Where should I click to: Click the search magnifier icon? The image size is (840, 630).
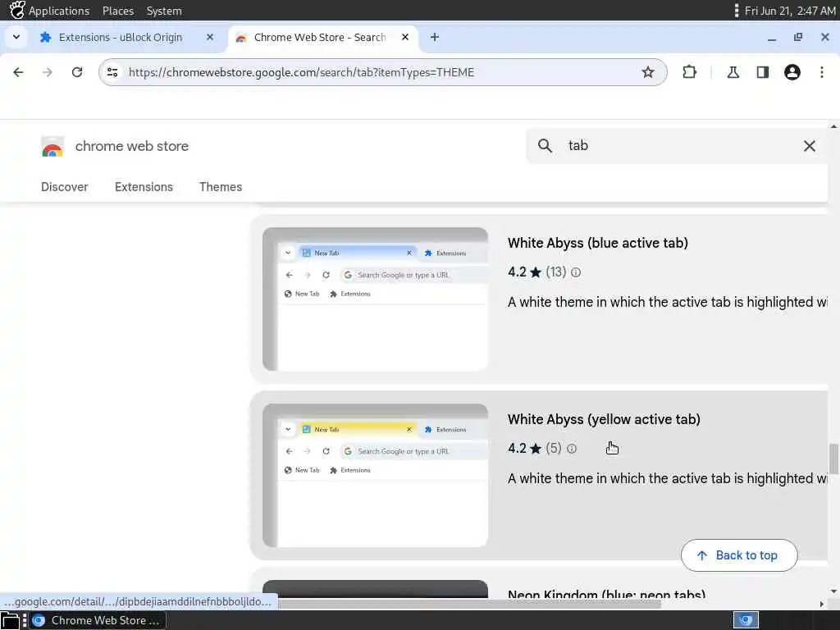tap(545, 146)
